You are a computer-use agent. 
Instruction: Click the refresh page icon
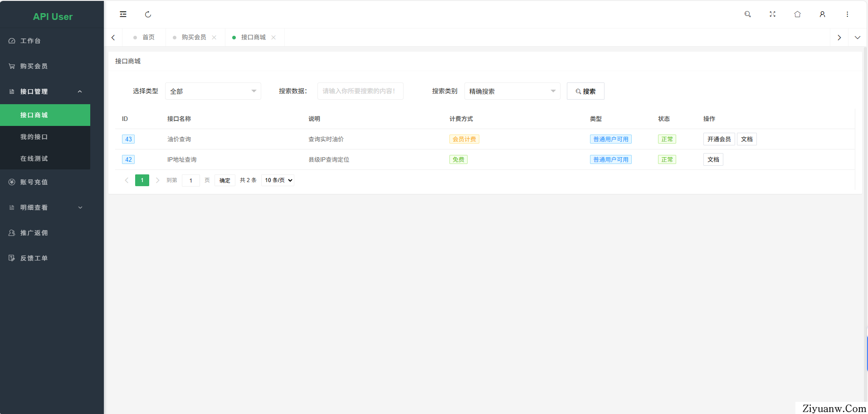tap(148, 14)
